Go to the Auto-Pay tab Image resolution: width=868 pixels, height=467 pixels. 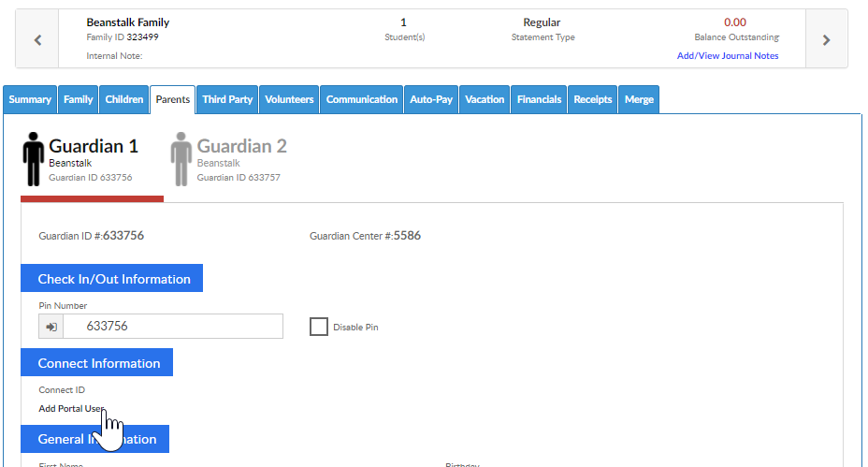[431, 100]
